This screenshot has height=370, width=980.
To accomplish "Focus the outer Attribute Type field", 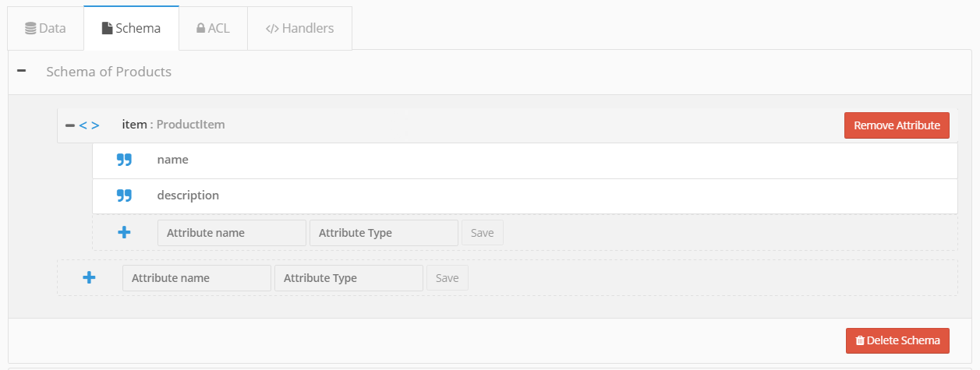I will tap(348, 278).
